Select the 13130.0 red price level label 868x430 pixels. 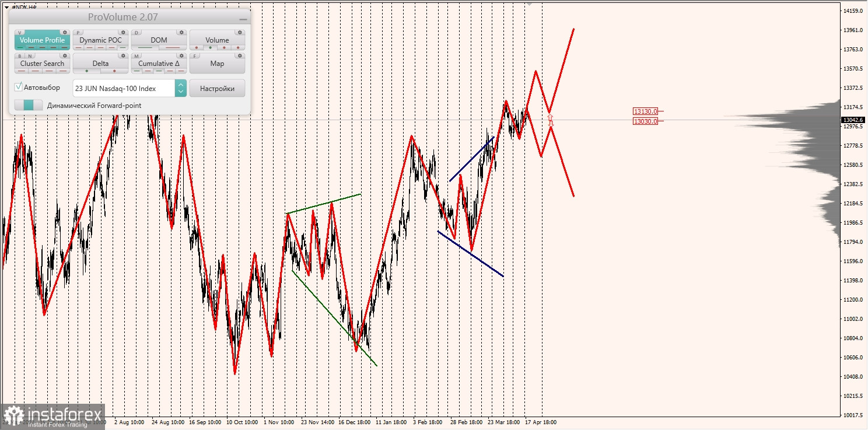pyautogui.click(x=646, y=111)
